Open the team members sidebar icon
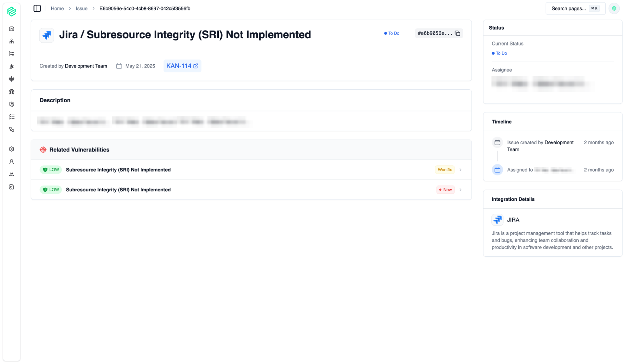This screenshot has height=364, width=631. coord(12,174)
